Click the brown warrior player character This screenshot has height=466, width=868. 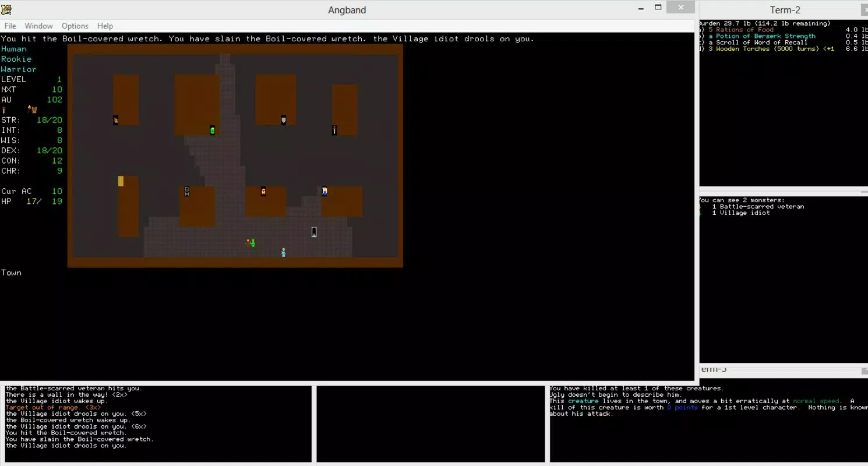pos(248,242)
